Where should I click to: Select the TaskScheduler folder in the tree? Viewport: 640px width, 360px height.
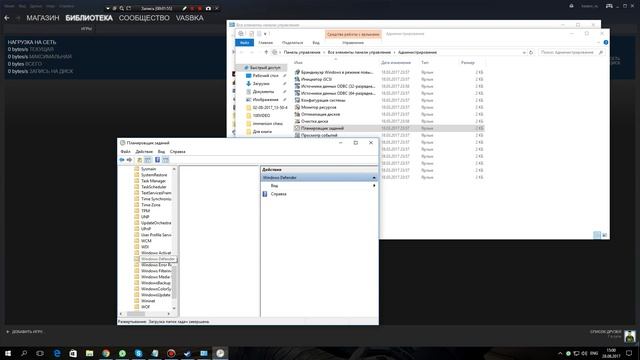(x=154, y=187)
